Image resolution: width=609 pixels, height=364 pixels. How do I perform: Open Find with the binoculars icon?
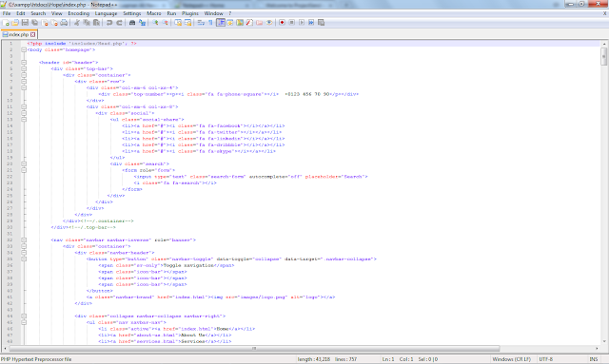pos(132,23)
